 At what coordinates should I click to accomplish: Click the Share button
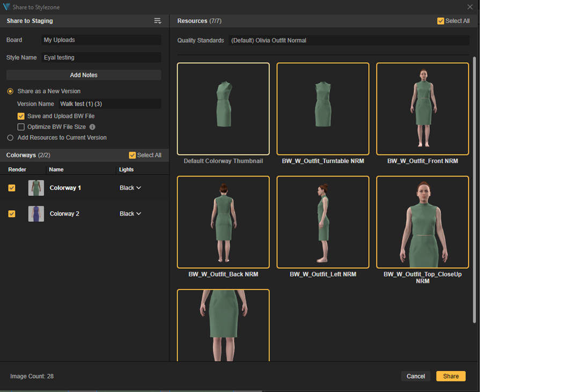[451, 376]
